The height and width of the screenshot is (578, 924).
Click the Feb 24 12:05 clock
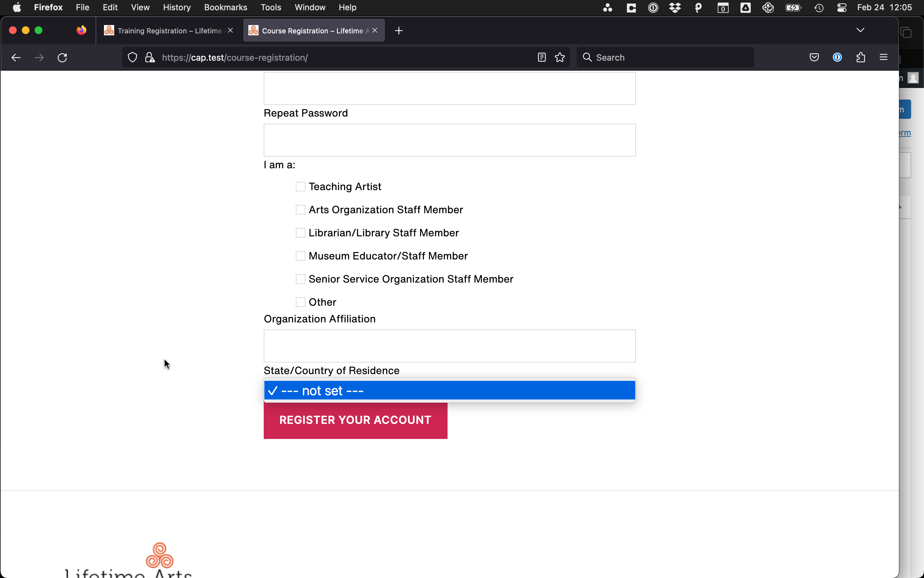884,8
